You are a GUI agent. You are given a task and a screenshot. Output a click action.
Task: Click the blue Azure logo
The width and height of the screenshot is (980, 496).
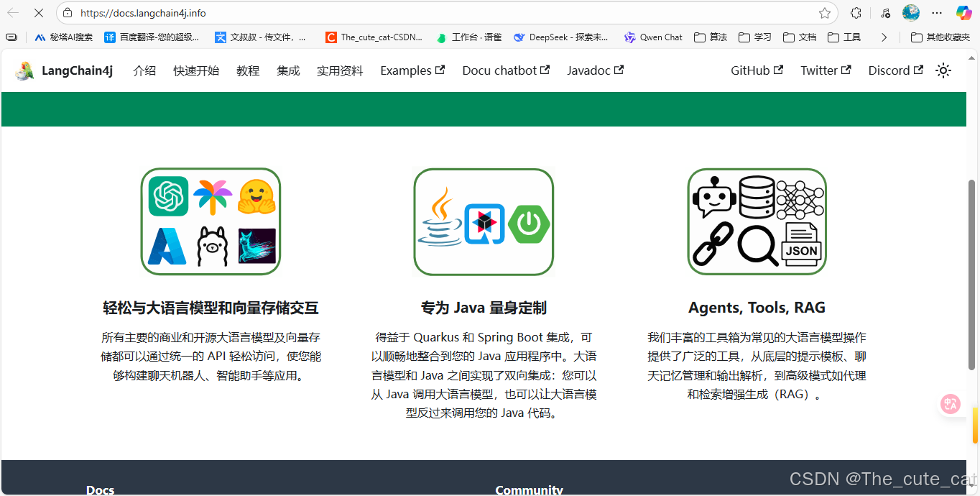coord(167,247)
